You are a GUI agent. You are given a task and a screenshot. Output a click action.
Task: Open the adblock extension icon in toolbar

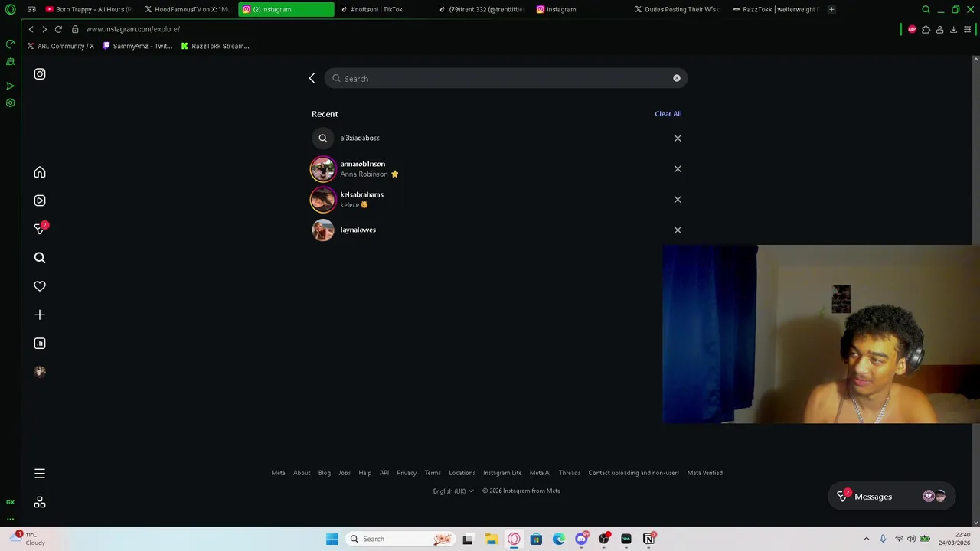[x=912, y=29]
